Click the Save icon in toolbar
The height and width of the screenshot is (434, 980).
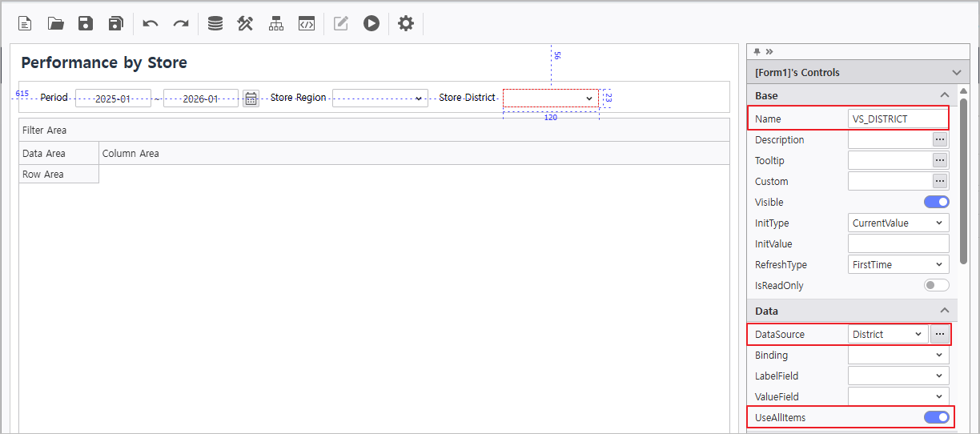tap(86, 23)
